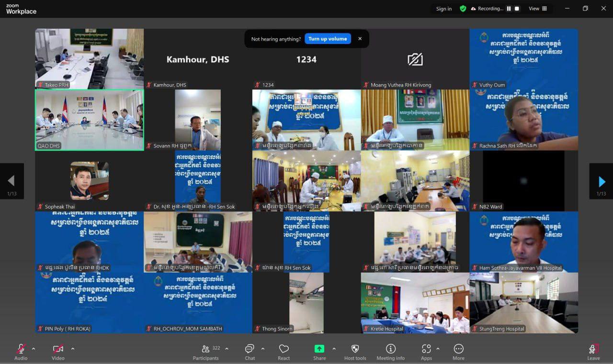
Task: Click muted mic icon beside Thong Sinorn
Action: 258,329
